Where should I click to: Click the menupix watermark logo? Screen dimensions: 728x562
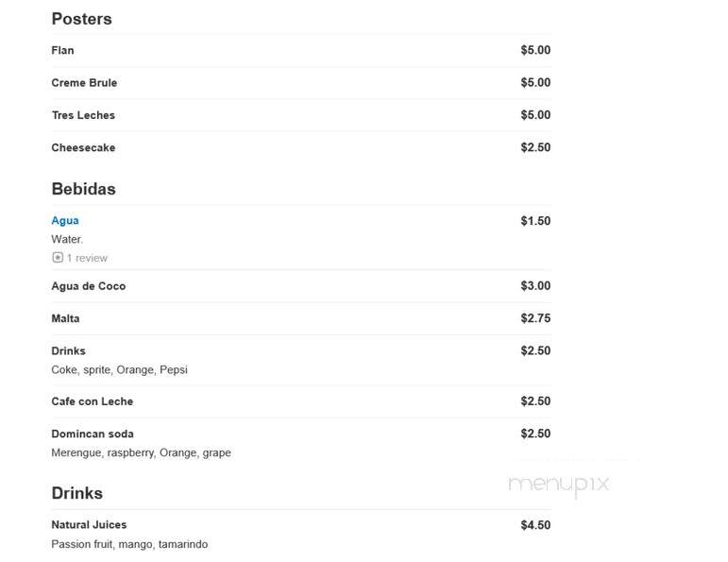[559, 484]
